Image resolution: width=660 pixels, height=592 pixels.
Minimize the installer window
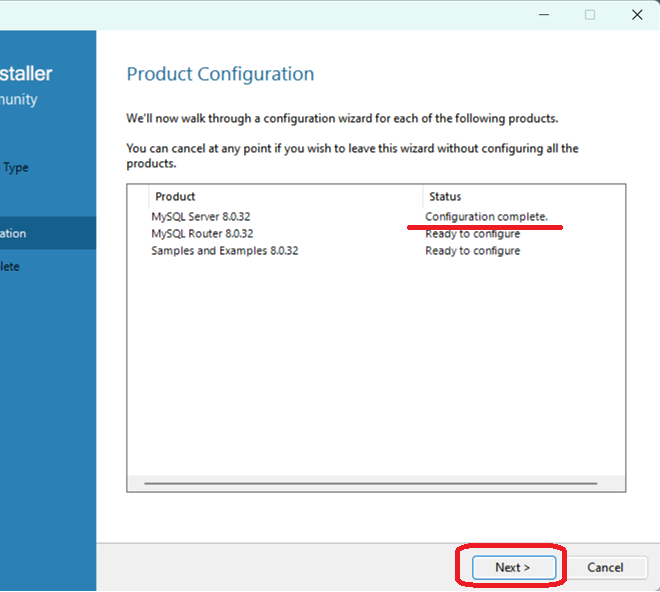[544, 15]
